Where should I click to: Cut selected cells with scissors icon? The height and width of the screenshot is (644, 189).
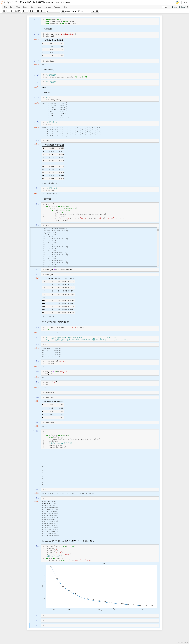point(12,11)
